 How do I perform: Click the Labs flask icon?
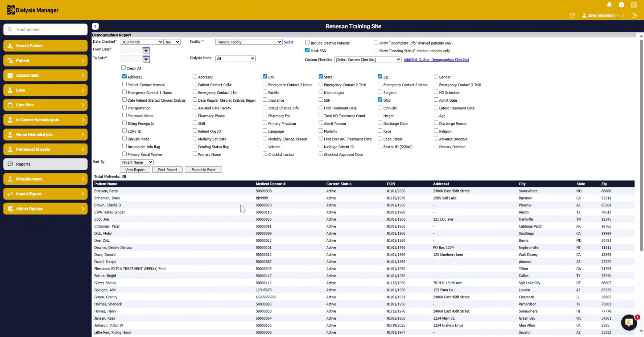point(10,90)
